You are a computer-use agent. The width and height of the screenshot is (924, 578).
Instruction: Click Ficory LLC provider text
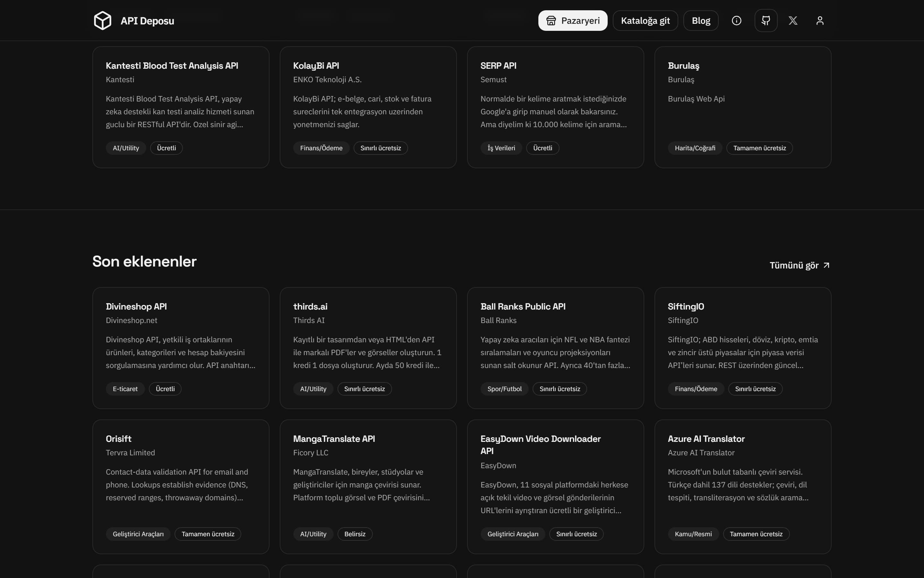pyautogui.click(x=311, y=453)
